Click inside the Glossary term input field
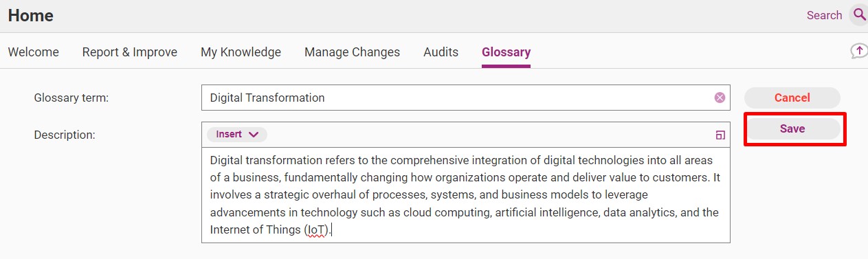The height and width of the screenshot is (259, 868). click(x=465, y=98)
